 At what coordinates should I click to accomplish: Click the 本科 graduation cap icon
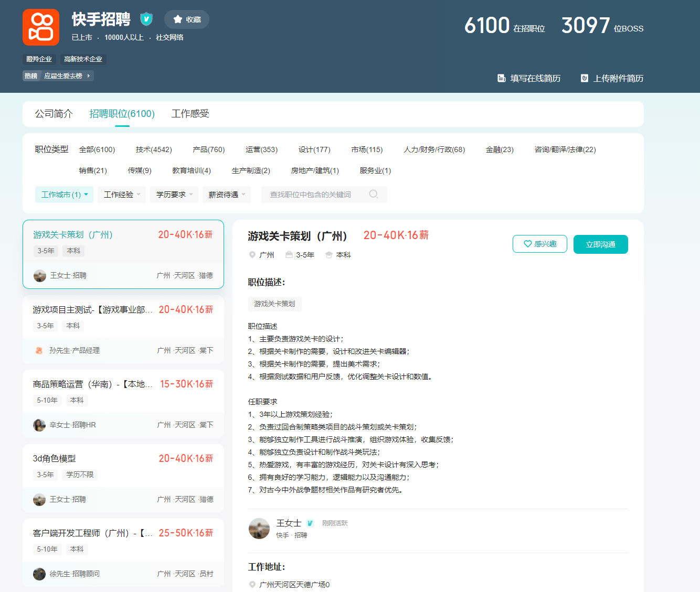point(329,255)
